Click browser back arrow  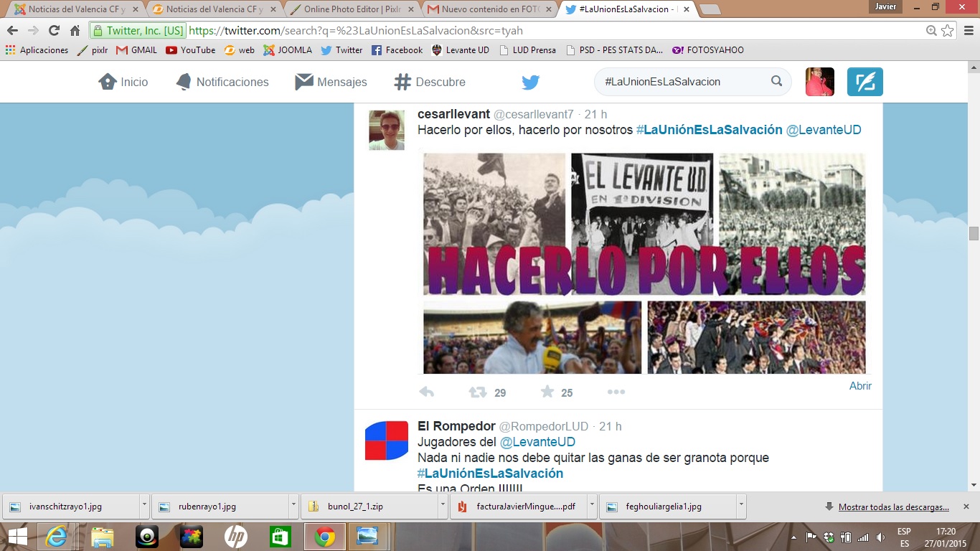point(12,31)
